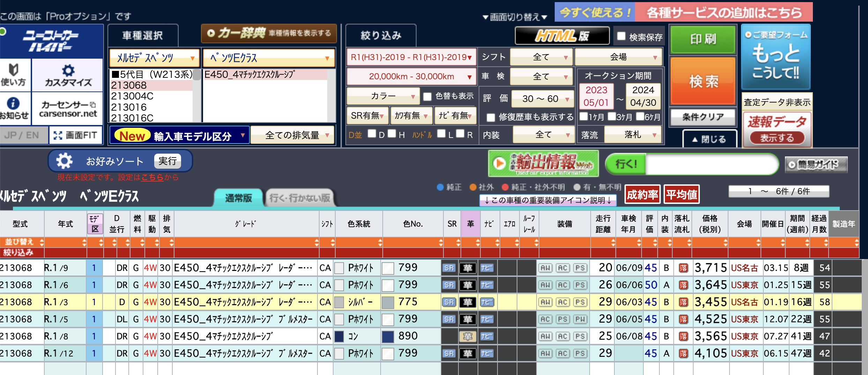Click SR icon in the 03.15 US名古 row

tap(449, 268)
